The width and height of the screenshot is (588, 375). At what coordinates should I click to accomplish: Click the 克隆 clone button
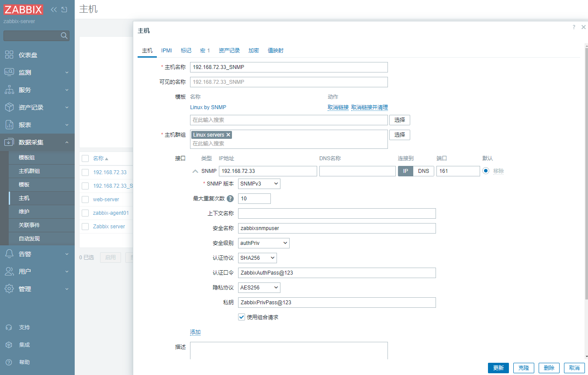[x=524, y=368]
